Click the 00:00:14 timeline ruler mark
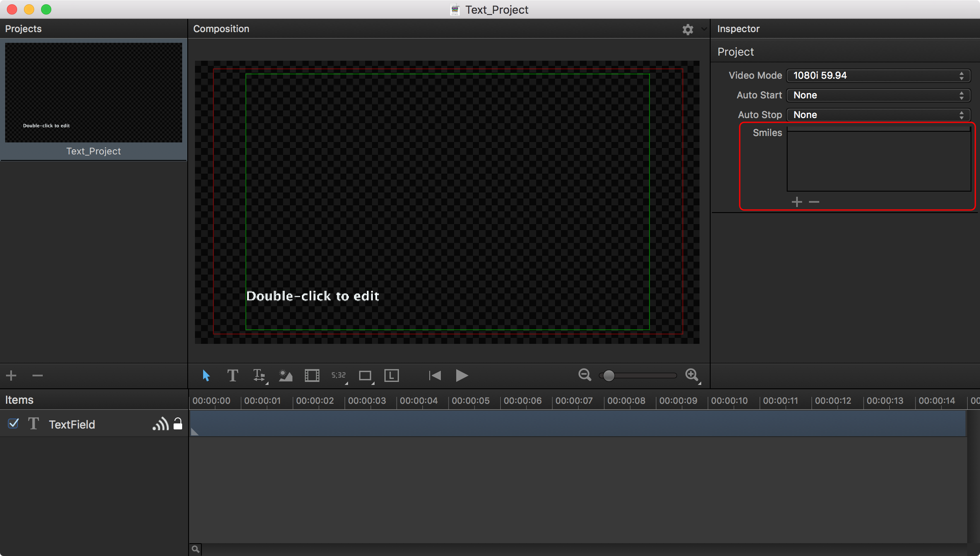 [x=937, y=401]
